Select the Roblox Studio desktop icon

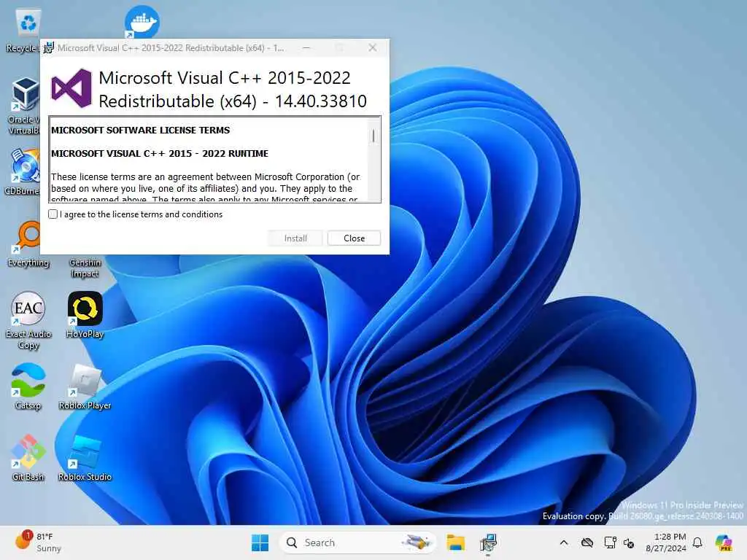(x=85, y=458)
